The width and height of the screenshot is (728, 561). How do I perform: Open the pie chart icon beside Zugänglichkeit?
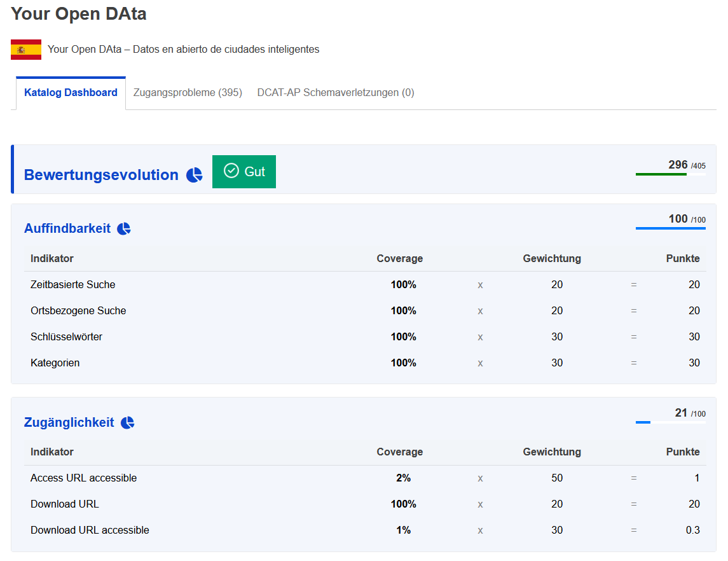coord(128,422)
